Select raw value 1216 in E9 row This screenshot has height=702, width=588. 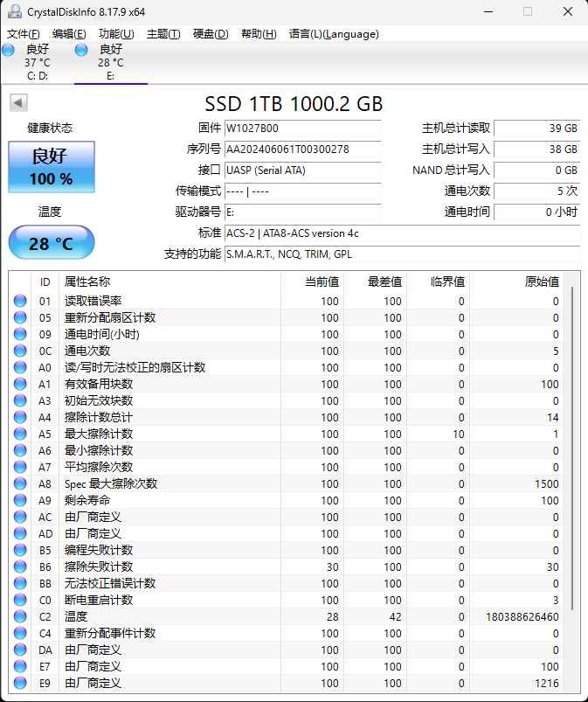point(547,683)
